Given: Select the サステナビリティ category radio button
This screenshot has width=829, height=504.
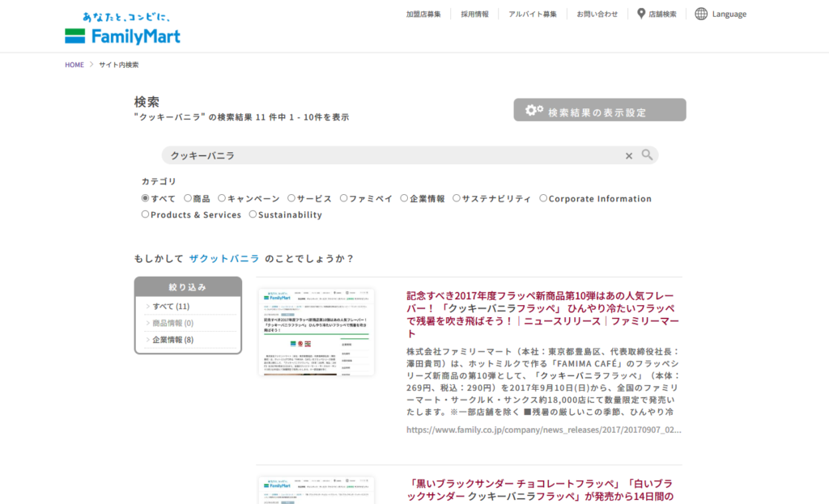Looking at the screenshot, I should pyautogui.click(x=457, y=198).
